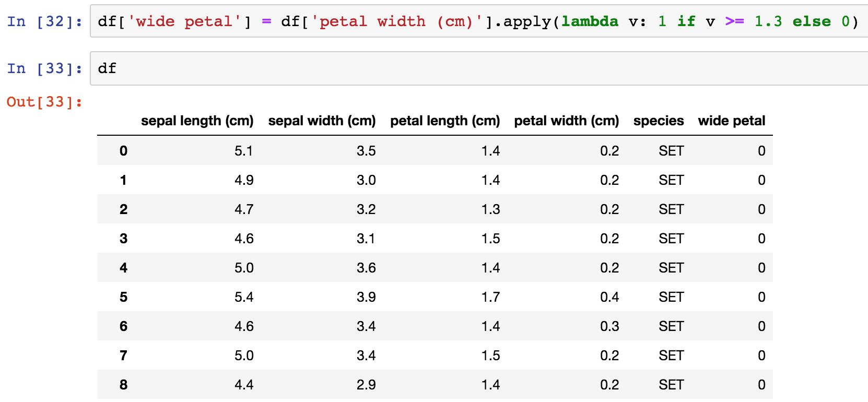This screenshot has height=402, width=868.
Task: Click the petal width value 0.4
Action: pyautogui.click(x=609, y=297)
